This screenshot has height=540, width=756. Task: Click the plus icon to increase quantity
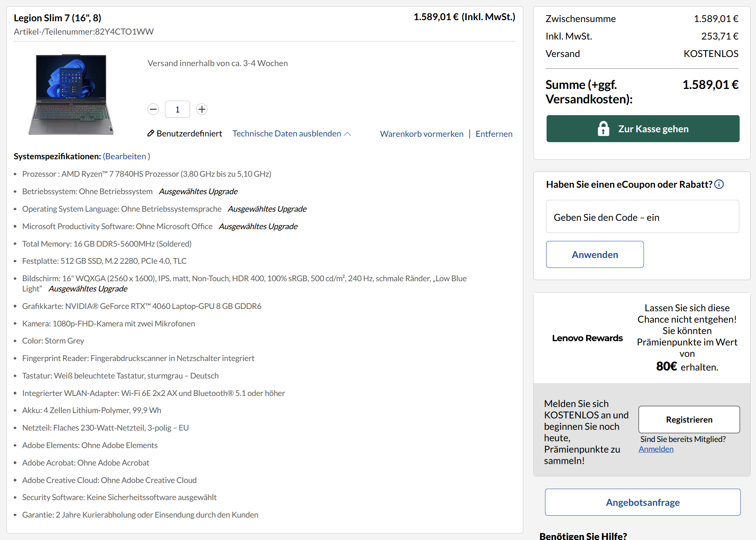[x=202, y=109]
